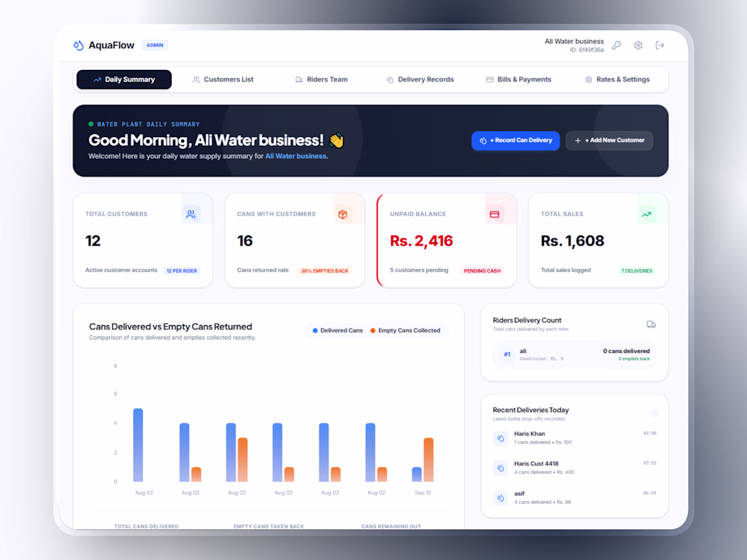Click the 12 PER RIDER badge
Viewport: 747px width, 560px height.
181,271
